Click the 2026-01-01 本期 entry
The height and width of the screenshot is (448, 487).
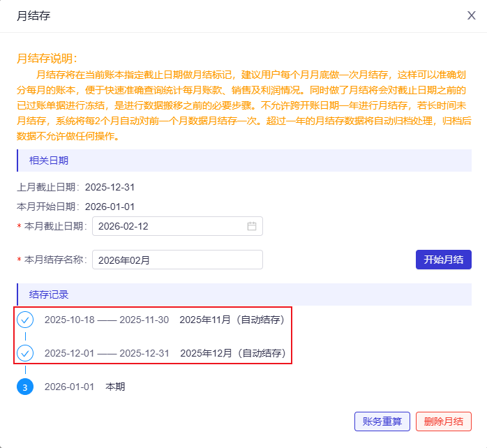click(84, 387)
